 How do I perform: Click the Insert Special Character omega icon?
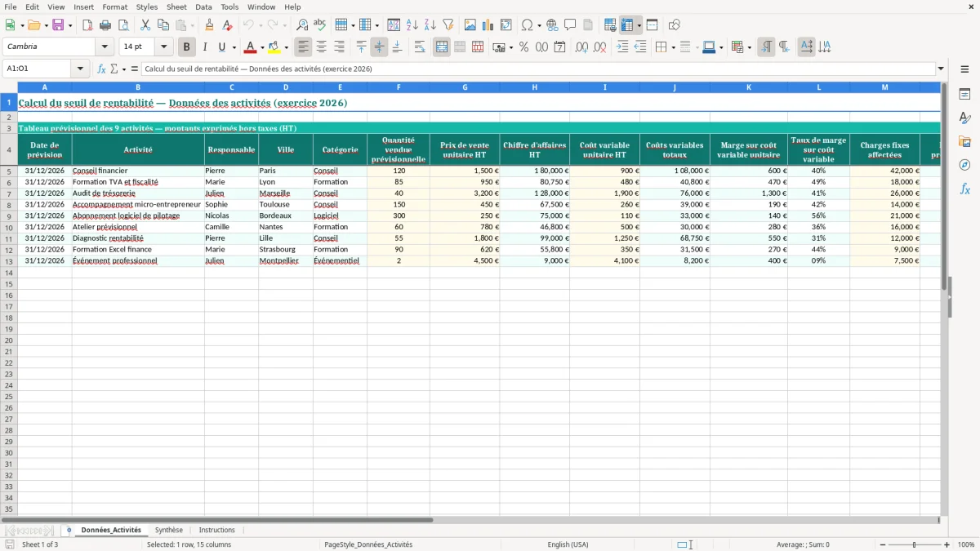pyautogui.click(x=528, y=25)
